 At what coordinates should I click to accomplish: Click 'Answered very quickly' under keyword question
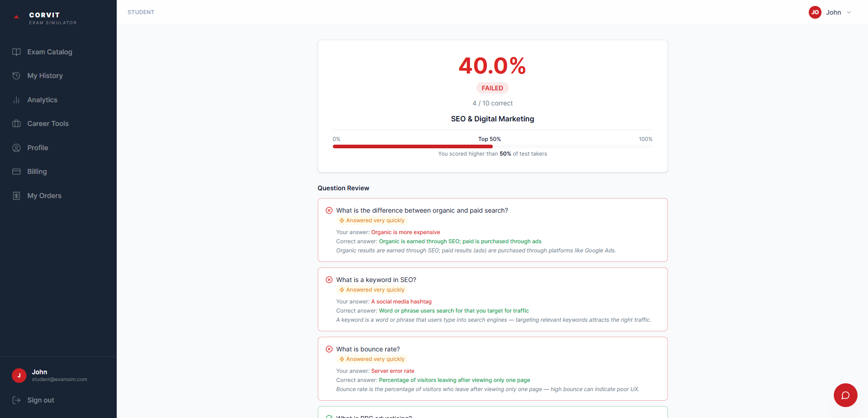click(x=375, y=290)
